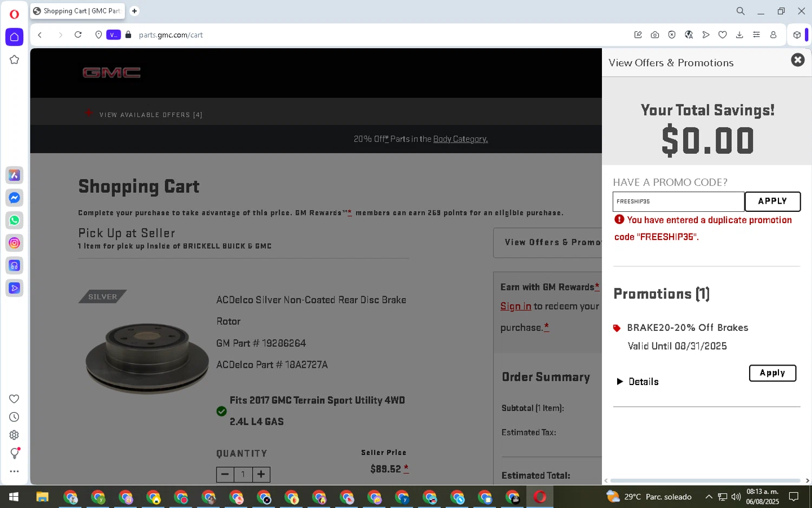Open the pinboard edit icon in address bar
Viewport: 812px width, 508px height.
point(638,35)
